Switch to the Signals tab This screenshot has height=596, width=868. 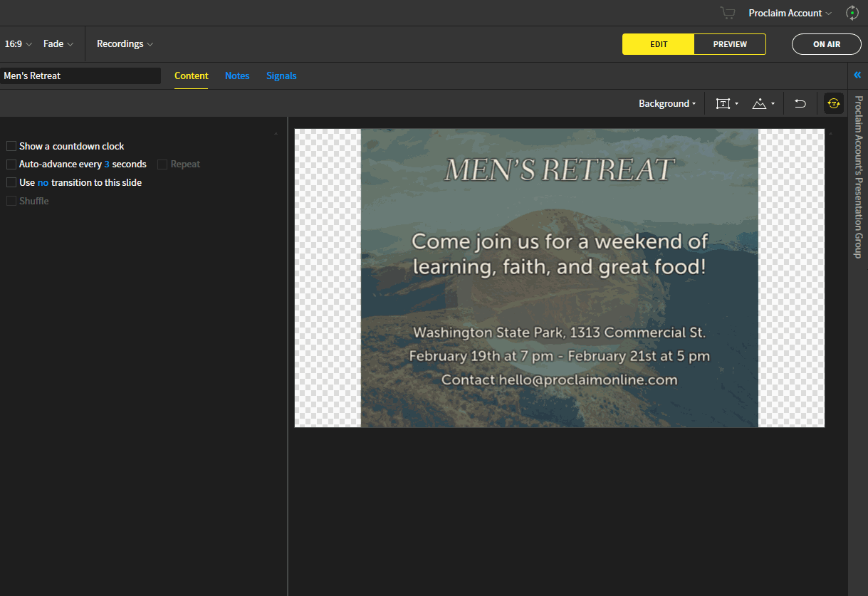(x=281, y=75)
